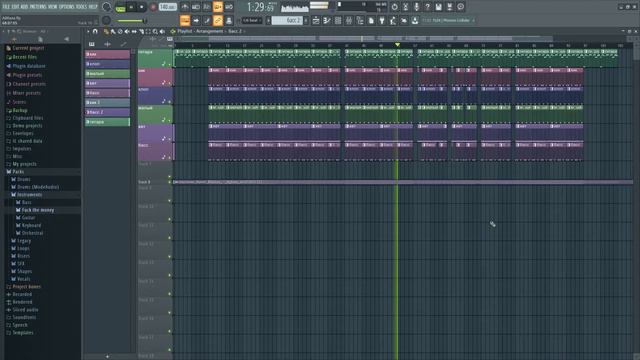Show audio clips in picker waveform icon

click(107, 44)
